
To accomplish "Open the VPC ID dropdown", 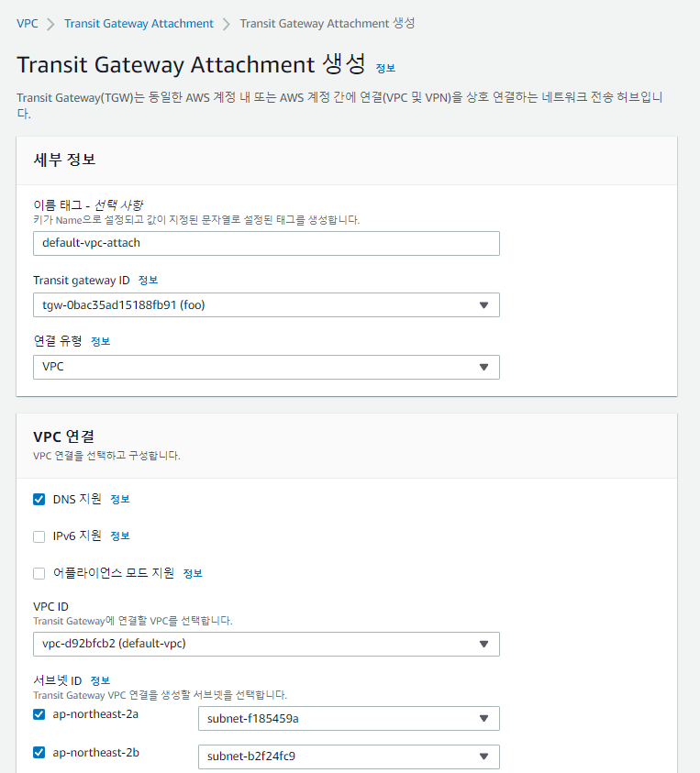I will 266,644.
